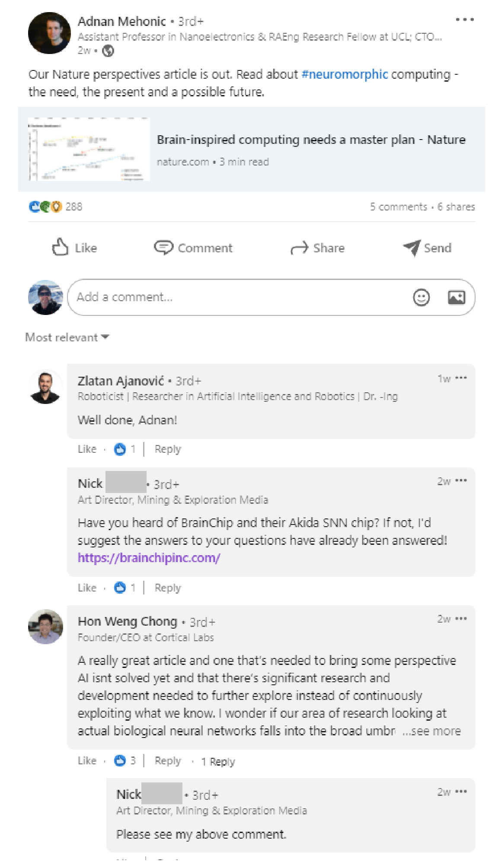Open the post's three-dot options menu
The image size is (495, 868).
tap(465, 20)
